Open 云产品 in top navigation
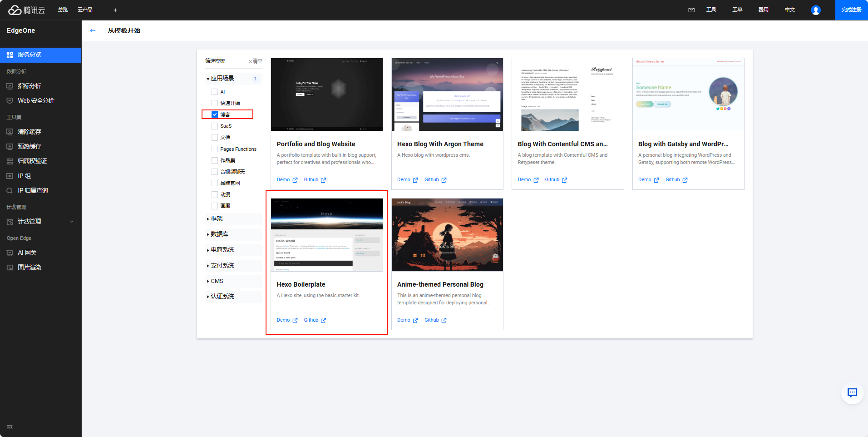Image resolution: width=868 pixels, height=437 pixels. pyautogui.click(x=85, y=10)
